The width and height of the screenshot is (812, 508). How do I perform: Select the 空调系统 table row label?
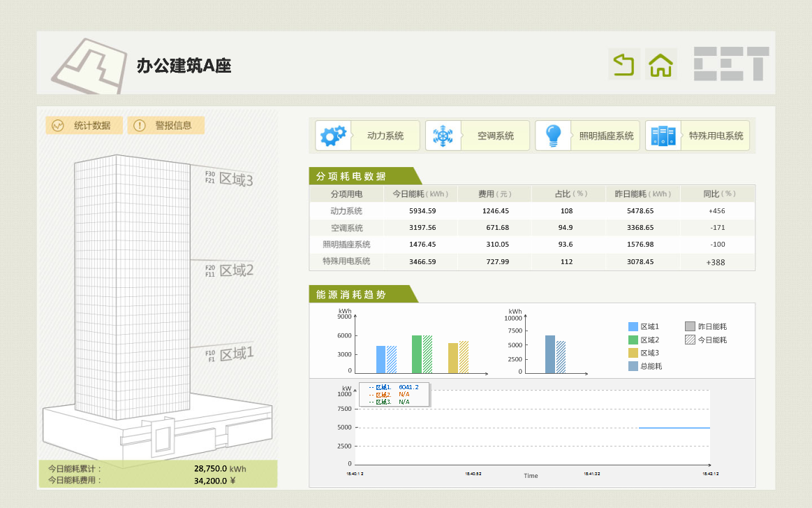point(346,228)
